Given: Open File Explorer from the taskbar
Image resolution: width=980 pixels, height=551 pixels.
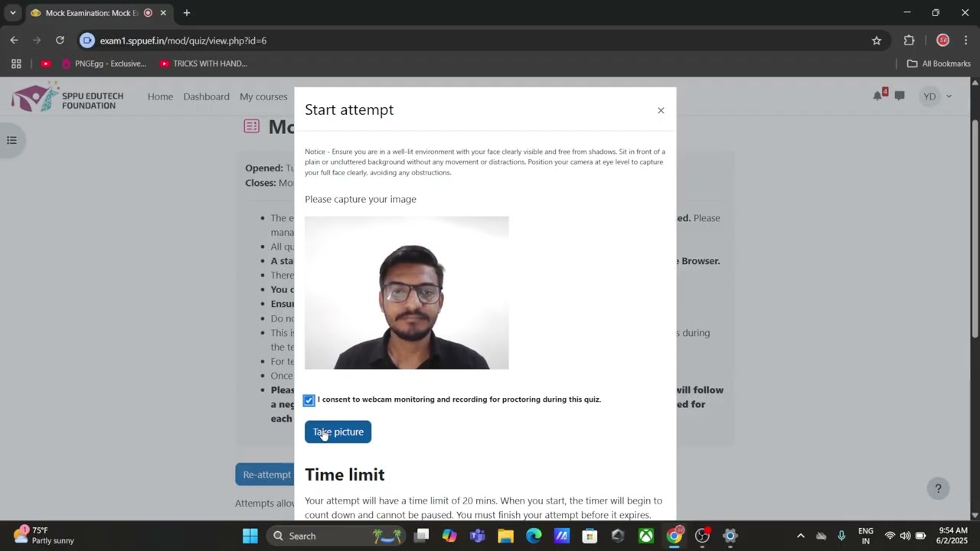Looking at the screenshot, I should [x=505, y=536].
